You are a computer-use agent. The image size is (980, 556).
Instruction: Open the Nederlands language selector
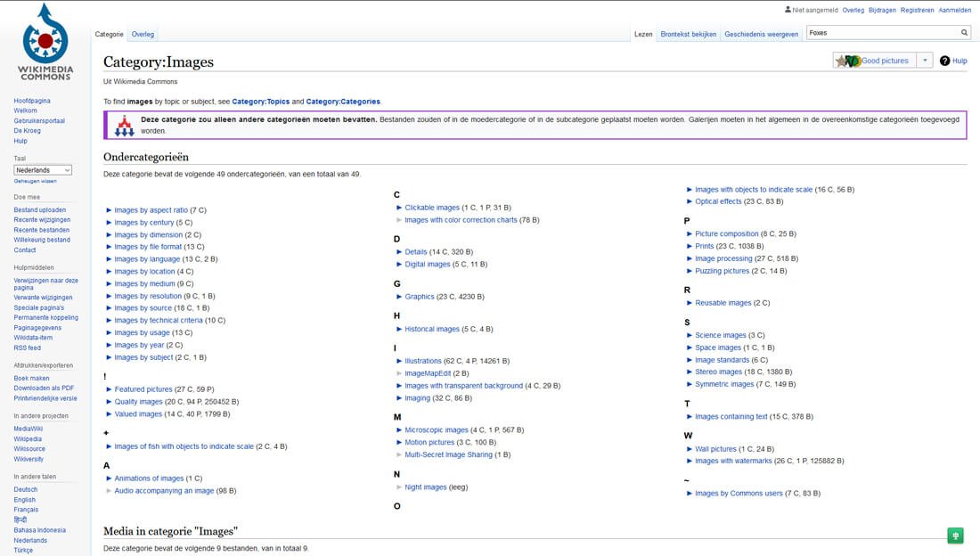(42, 169)
